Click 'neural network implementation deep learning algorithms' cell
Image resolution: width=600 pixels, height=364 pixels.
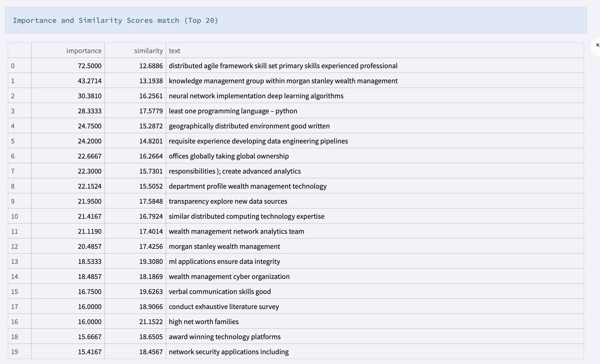click(256, 96)
